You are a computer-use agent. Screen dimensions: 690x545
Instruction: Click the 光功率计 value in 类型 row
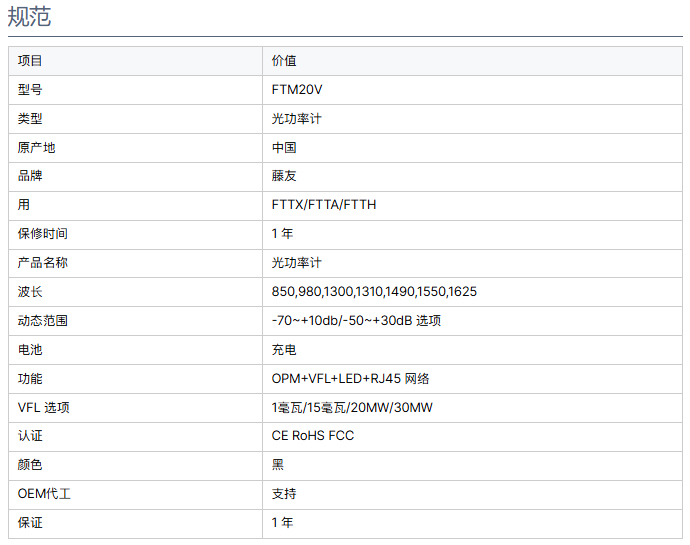click(x=297, y=119)
